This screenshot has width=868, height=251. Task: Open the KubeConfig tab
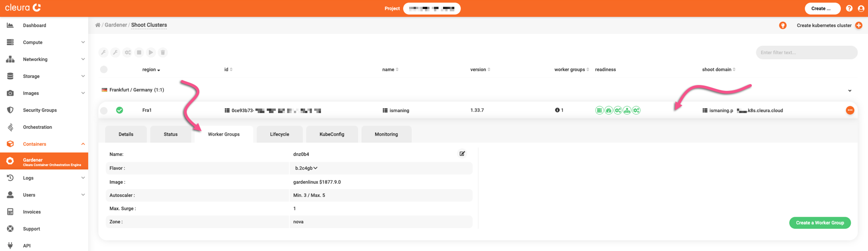coord(332,134)
